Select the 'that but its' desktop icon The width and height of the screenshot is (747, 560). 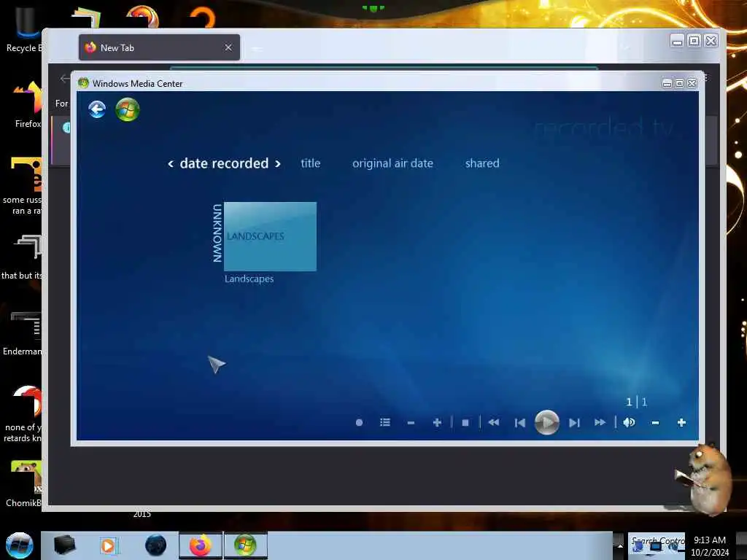click(x=23, y=257)
